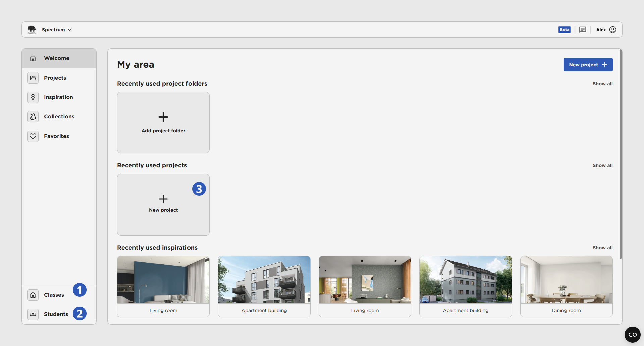This screenshot has width=644, height=346.
Task: Show all recently used inspirations
Action: 602,248
